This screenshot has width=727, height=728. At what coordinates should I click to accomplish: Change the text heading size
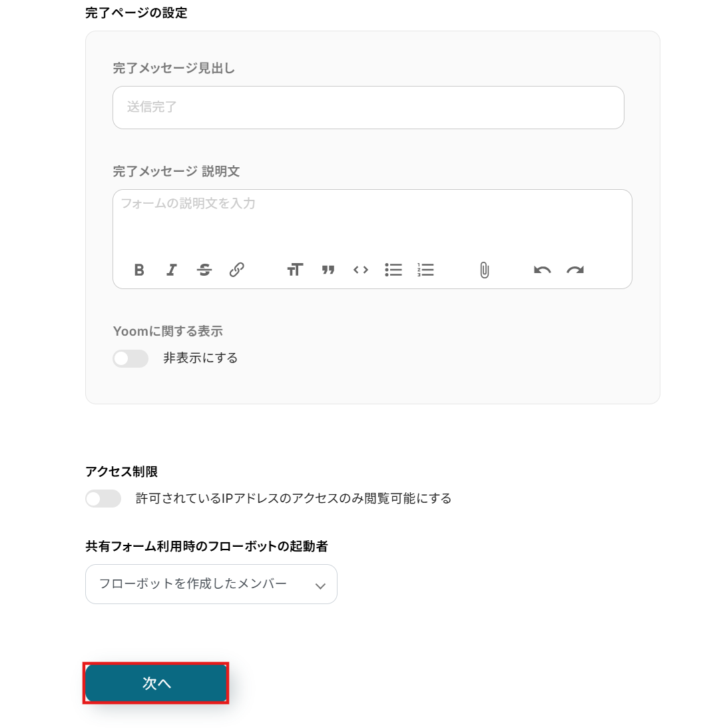coord(295,270)
